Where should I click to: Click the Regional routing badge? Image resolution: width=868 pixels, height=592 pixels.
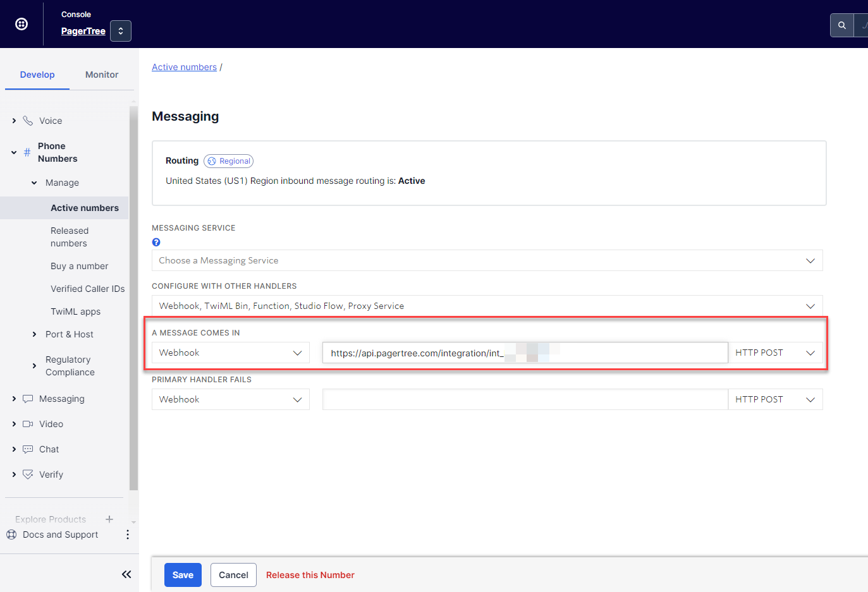(x=228, y=161)
